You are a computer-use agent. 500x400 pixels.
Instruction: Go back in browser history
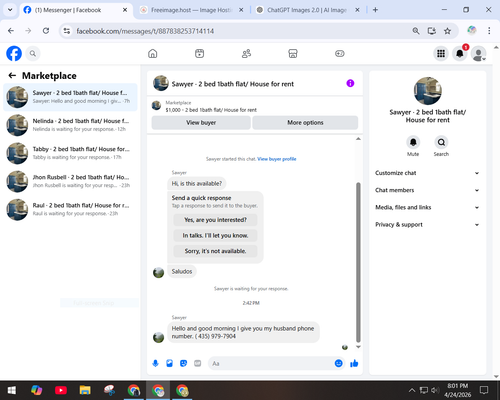coord(11,31)
